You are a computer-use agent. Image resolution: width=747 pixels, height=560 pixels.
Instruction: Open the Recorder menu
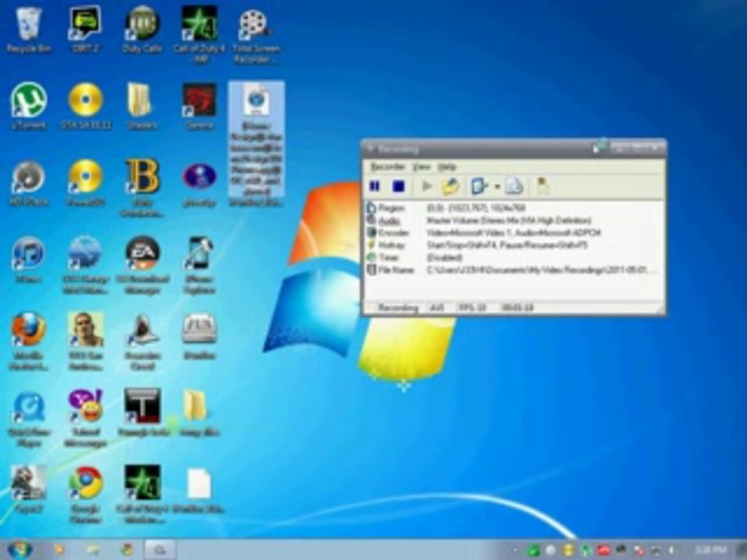(388, 166)
